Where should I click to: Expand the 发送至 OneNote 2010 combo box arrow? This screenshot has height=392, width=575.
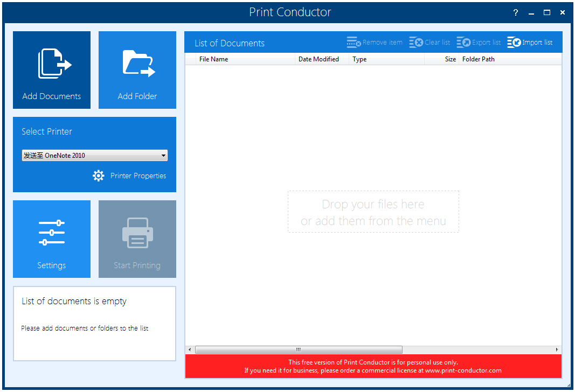click(x=163, y=155)
